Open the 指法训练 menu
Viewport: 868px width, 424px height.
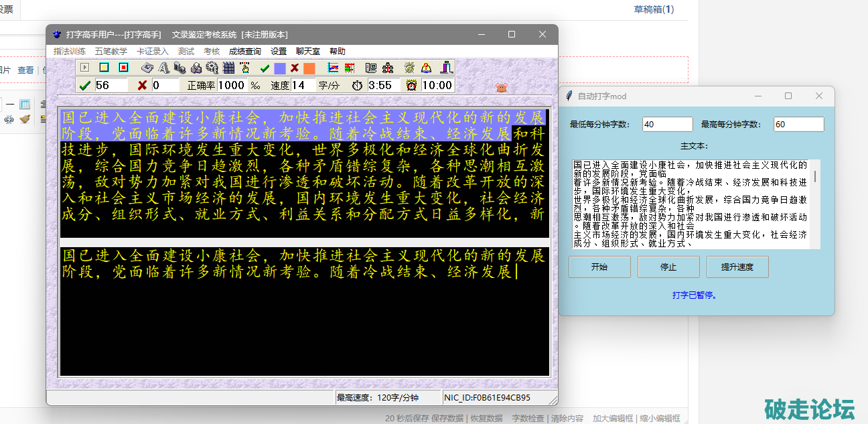click(x=69, y=52)
